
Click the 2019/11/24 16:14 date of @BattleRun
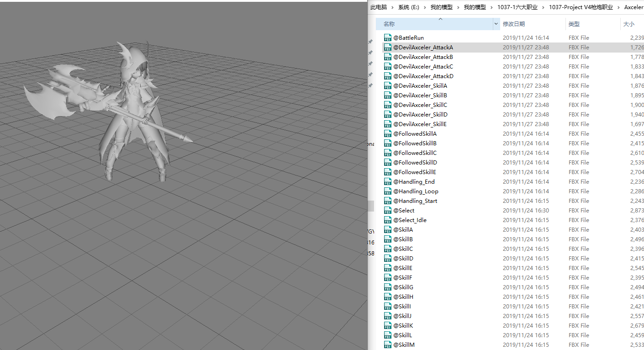(526, 37)
